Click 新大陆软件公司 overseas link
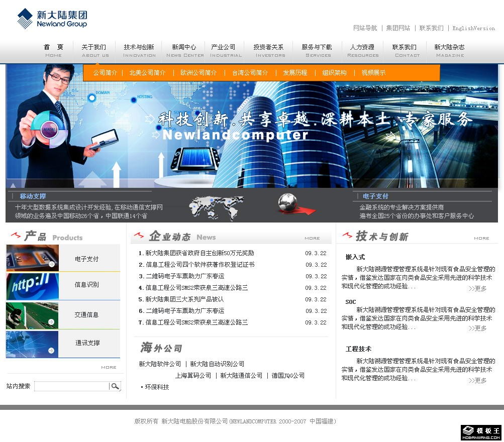This screenshot has width=504, height=442. tap(160, 364)
